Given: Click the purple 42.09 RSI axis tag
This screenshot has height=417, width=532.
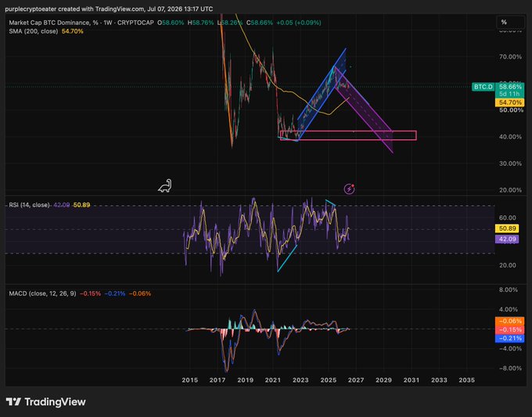Looking at the screenshot, I should click(x=507, y=239).
